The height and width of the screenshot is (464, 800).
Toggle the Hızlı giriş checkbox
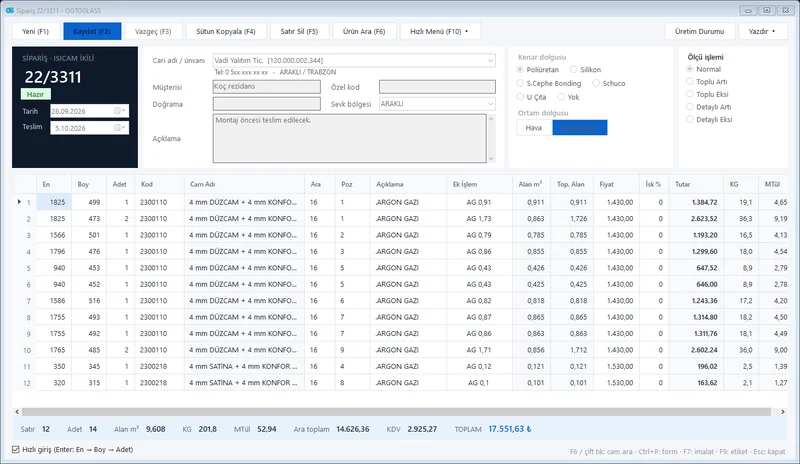click(16, 450)
